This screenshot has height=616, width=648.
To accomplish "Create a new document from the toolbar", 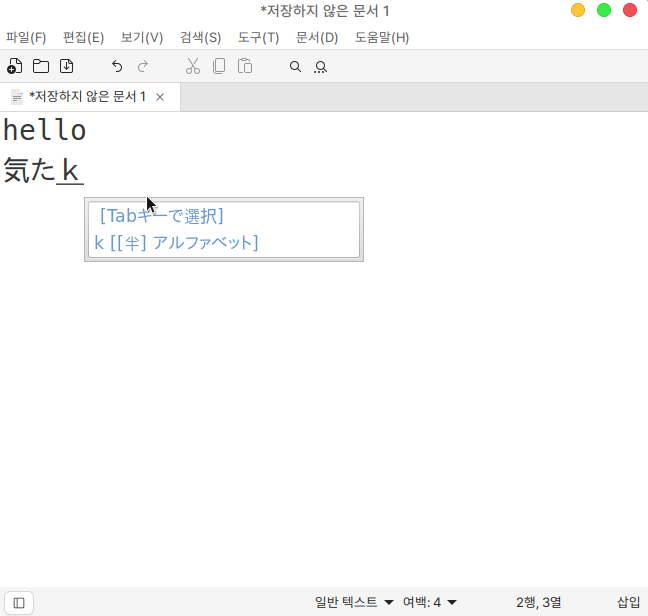I will point(15,67).
